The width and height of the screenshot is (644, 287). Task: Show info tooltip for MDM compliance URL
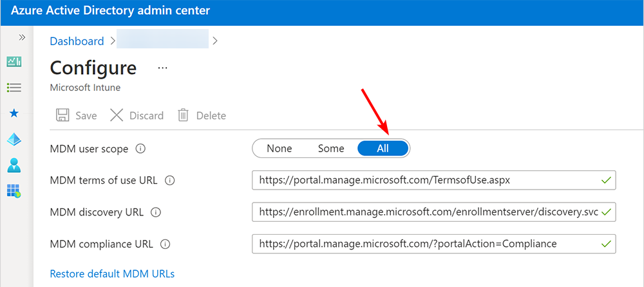(165, 244)
